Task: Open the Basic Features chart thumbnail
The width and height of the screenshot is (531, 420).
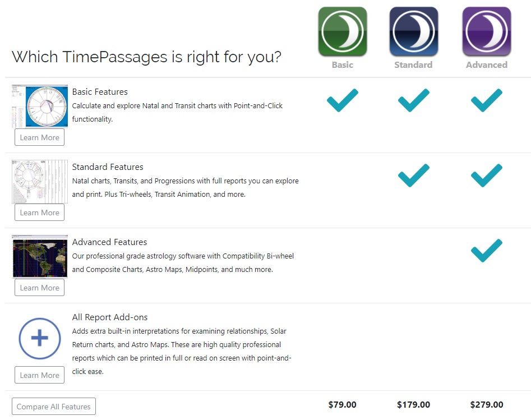Action: tap(40, 107)
